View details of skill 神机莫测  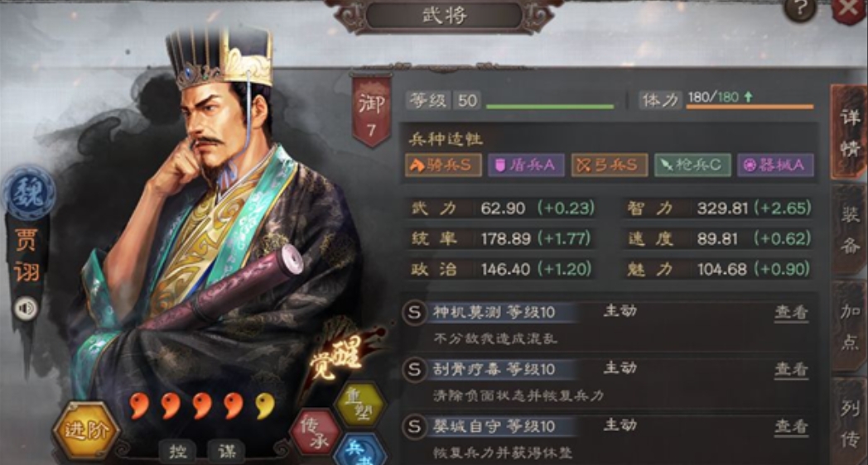[x=791, y=313]
